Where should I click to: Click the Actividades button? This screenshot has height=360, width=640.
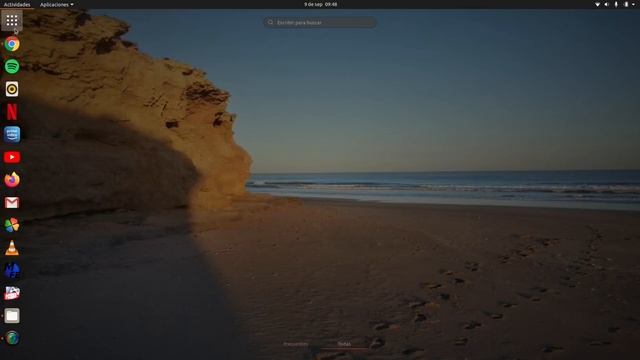point(17,4)
